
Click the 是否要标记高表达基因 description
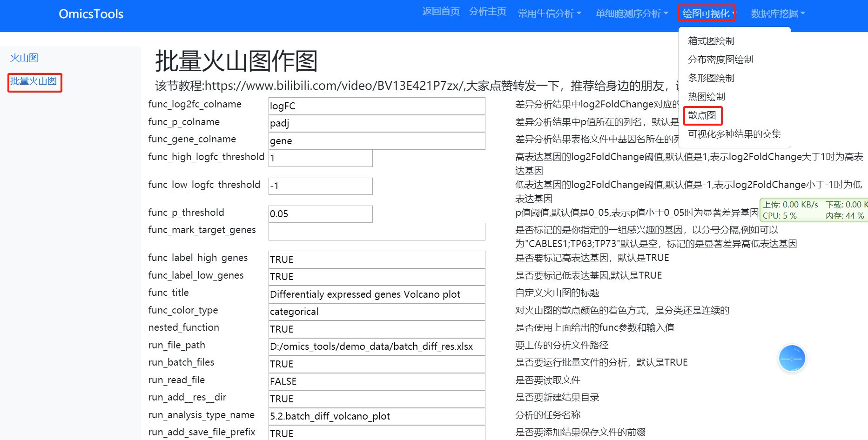tap(592, 258)
